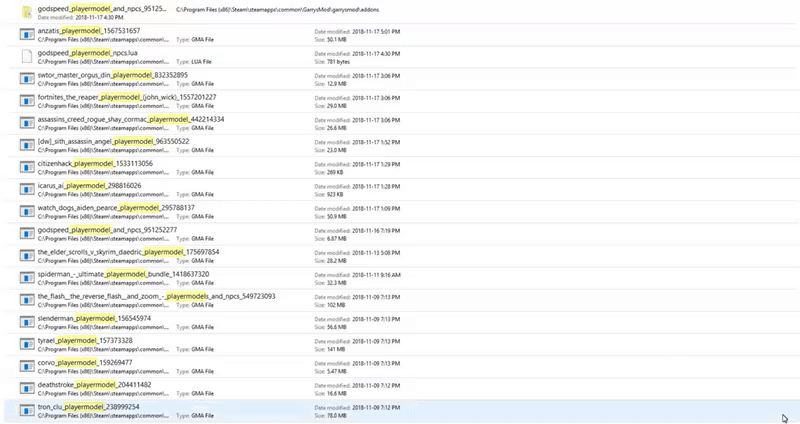Select the corvo_playermodel_159269477 name
800x424 pixels.
[85, 362]
